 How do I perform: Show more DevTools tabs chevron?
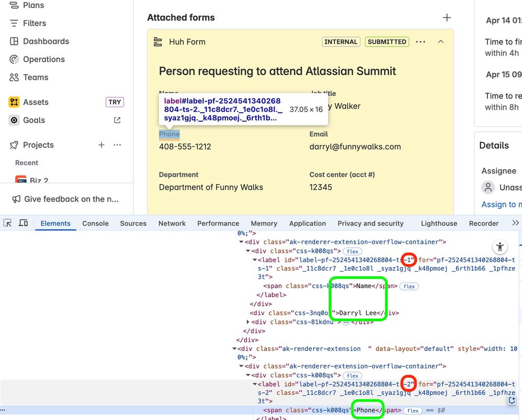[x=515, y=223]
